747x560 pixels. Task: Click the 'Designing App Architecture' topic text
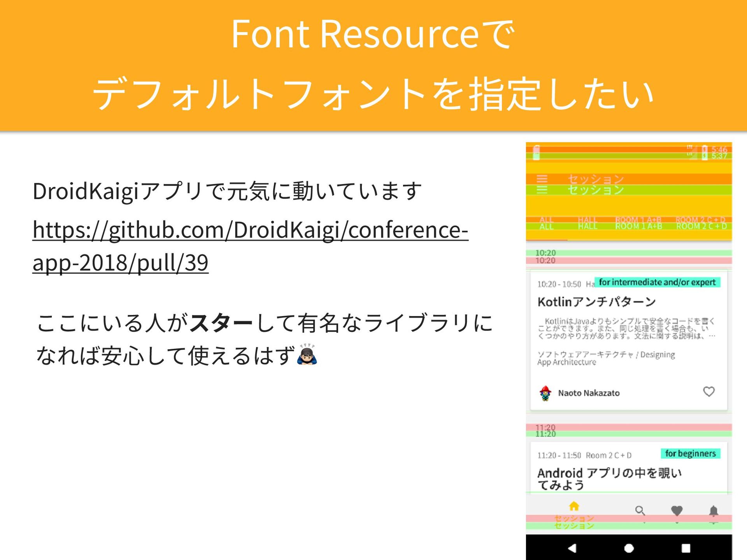(x=606, y=358)
